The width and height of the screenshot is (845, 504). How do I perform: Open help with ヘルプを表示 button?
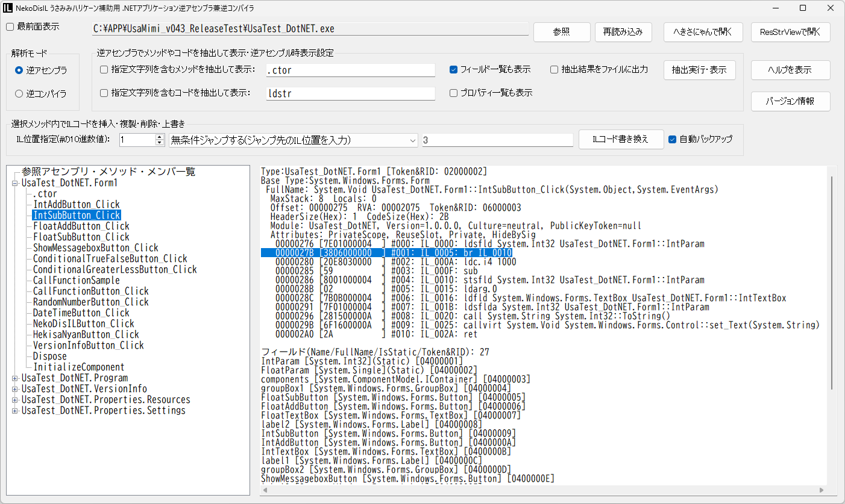(x=790, y=70)
